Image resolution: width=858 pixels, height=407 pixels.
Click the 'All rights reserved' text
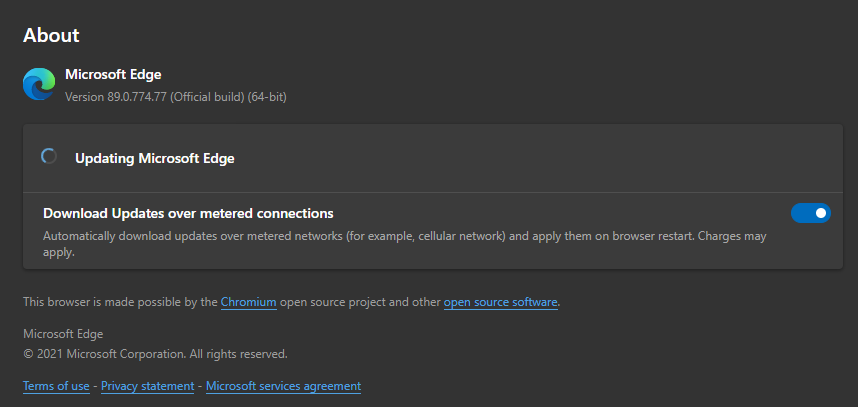(239, 354)
